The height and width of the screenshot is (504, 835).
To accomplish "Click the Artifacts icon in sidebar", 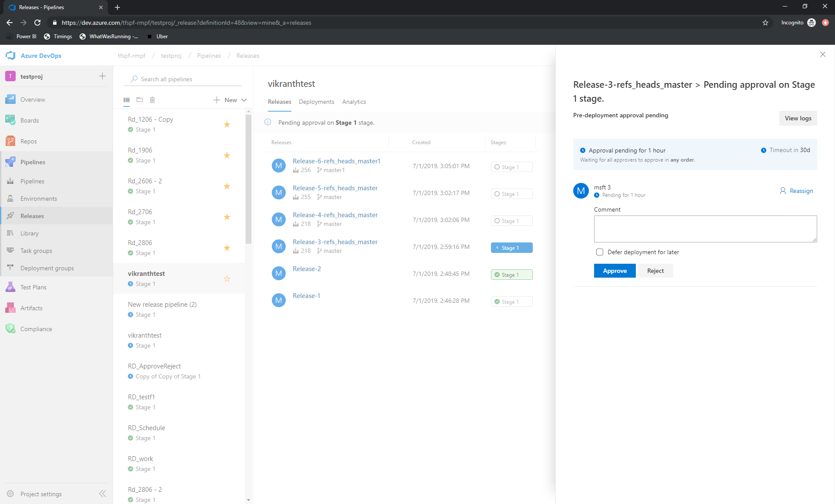I will click(11, 308).
